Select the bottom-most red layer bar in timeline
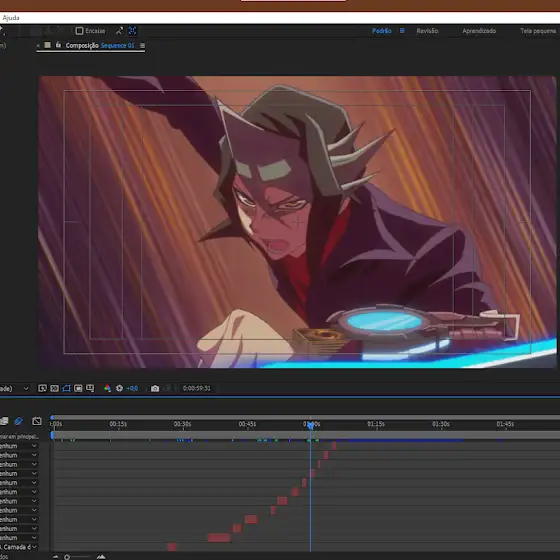 coord(172,547)
